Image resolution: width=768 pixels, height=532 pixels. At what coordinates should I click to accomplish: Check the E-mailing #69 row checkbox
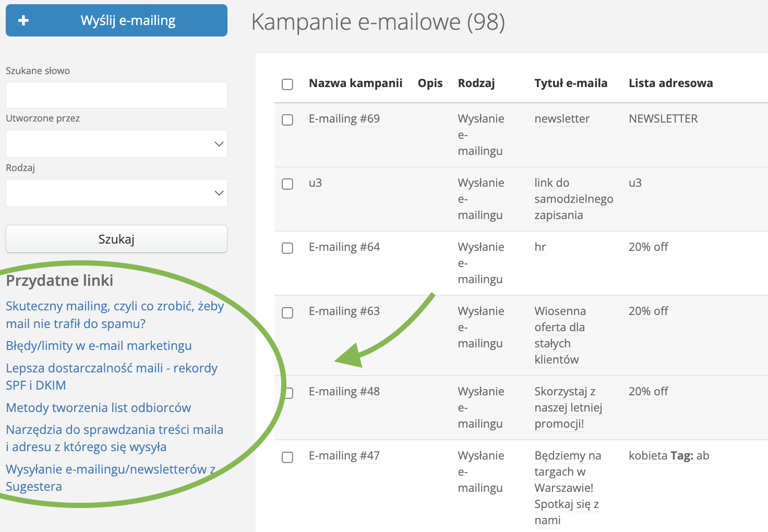[x=287, y=119]
